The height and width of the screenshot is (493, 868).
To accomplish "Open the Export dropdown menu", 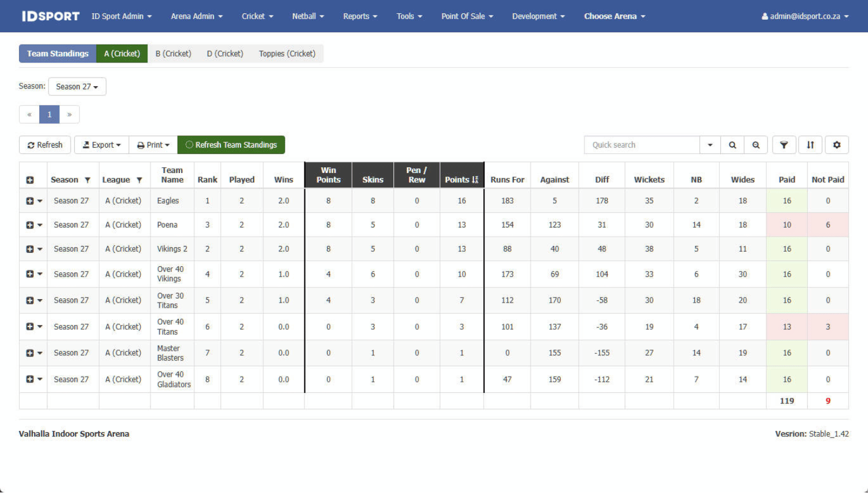I will (101, 145).
